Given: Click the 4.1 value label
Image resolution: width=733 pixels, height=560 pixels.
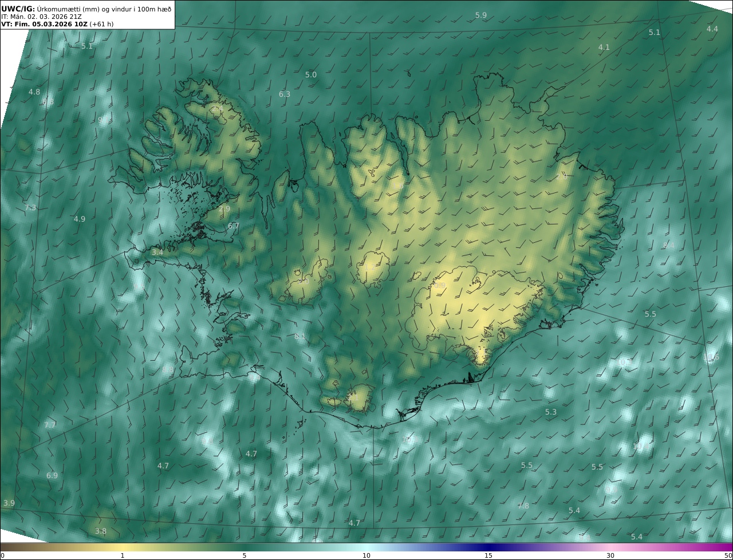Looking at the screenshot, I should [604, 47].
